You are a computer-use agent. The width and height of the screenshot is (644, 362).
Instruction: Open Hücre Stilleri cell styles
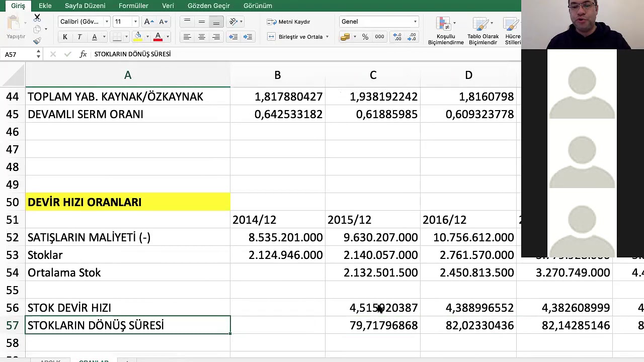pyautogui.click(x=513, y=31)
